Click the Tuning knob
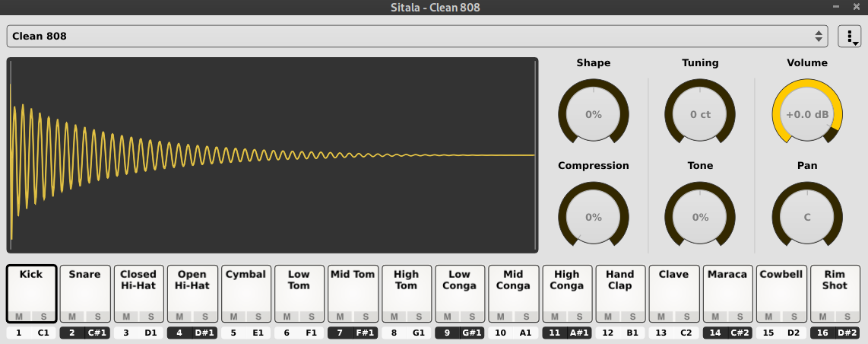The image size is (868, 344). [x=700, y=115]
